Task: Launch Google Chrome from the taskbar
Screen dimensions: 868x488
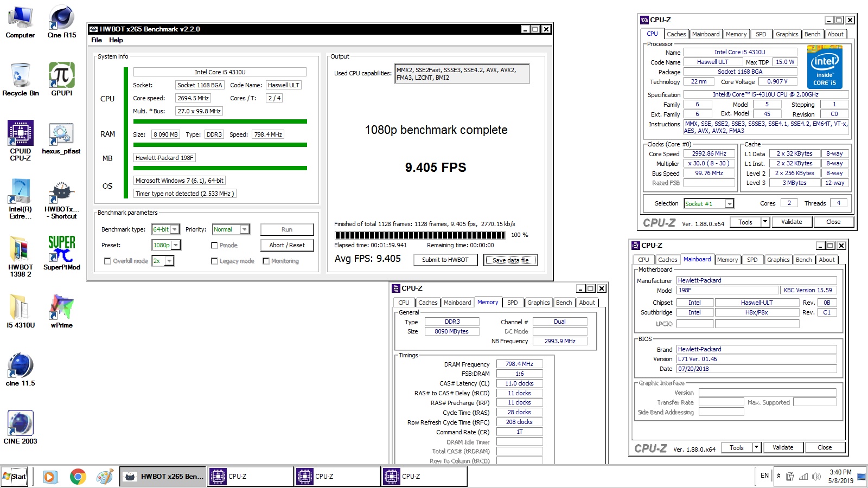Action: click(x=78, y=477)
